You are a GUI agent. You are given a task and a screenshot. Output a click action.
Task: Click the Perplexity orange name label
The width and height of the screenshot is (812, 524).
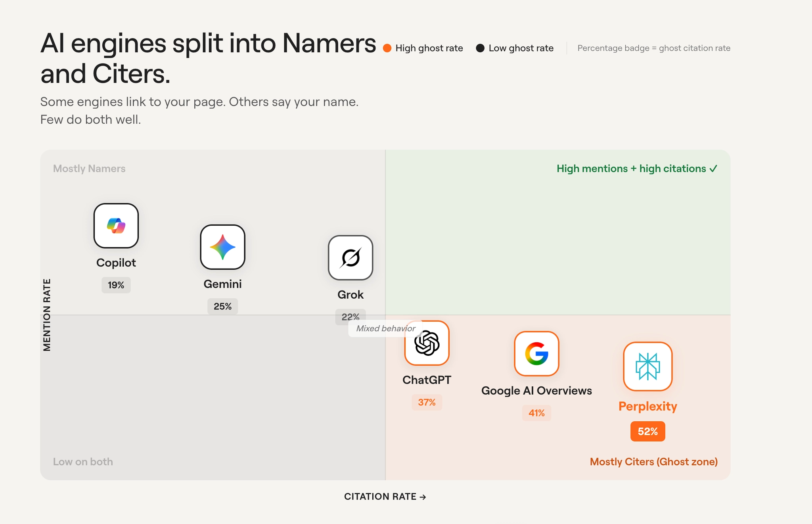(648, 406)
